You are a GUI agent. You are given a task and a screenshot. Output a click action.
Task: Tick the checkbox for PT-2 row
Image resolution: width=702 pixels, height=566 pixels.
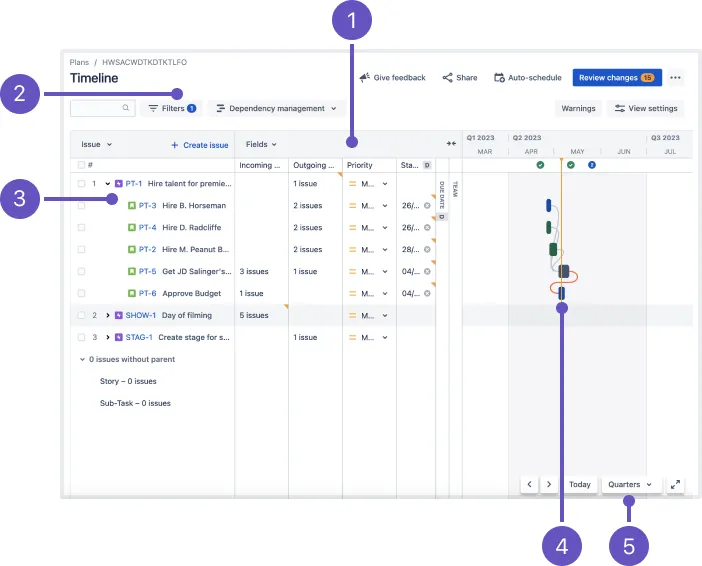[x=81, y=249]
